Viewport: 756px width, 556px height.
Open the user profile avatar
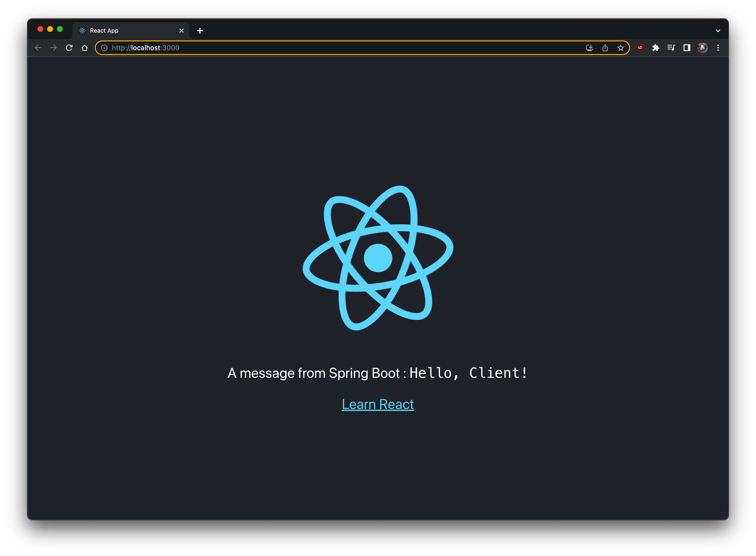[702, 48]
